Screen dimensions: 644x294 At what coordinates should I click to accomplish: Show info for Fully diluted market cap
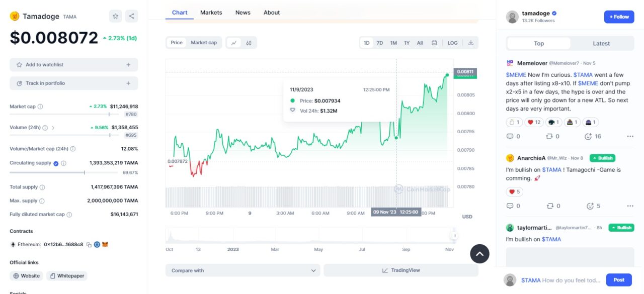click(69, 215)
